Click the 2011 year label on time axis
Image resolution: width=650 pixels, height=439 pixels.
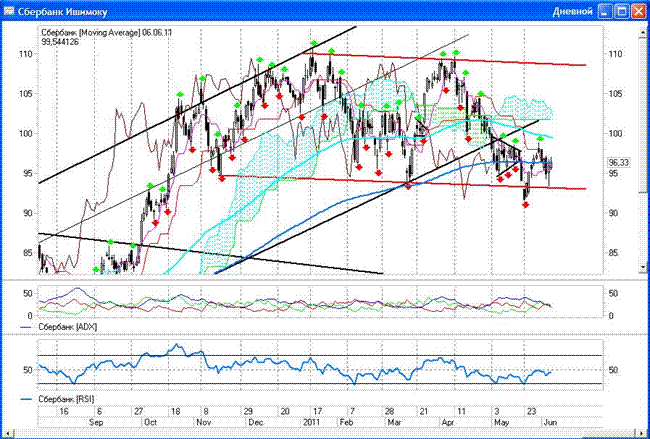point(311,422)
